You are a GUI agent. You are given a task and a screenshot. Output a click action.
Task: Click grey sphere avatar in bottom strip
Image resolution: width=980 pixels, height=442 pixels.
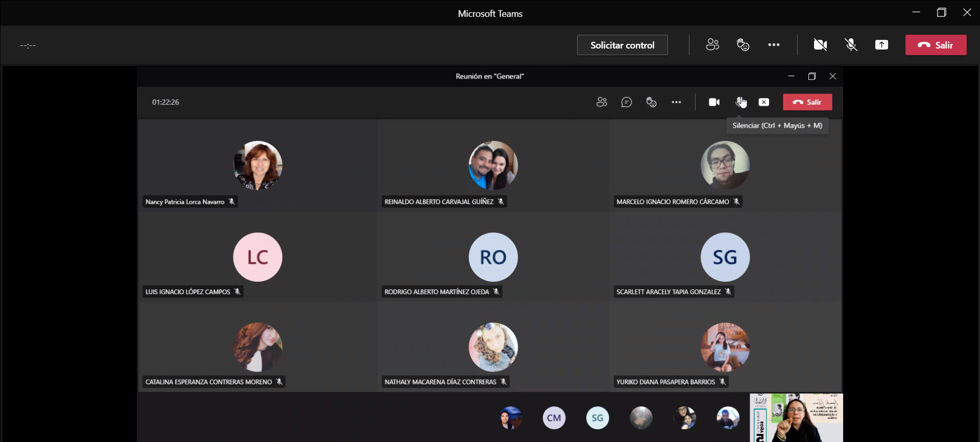coord(641,418)
